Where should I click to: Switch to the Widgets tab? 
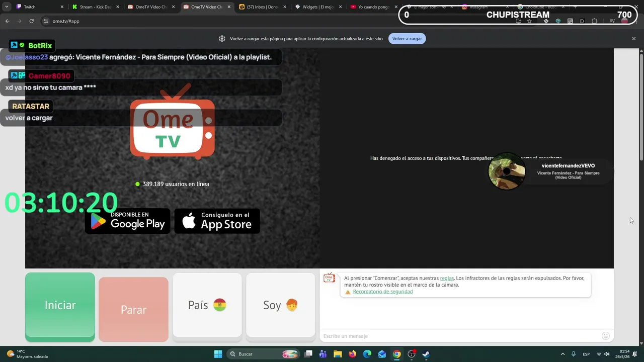coord(318,7)
